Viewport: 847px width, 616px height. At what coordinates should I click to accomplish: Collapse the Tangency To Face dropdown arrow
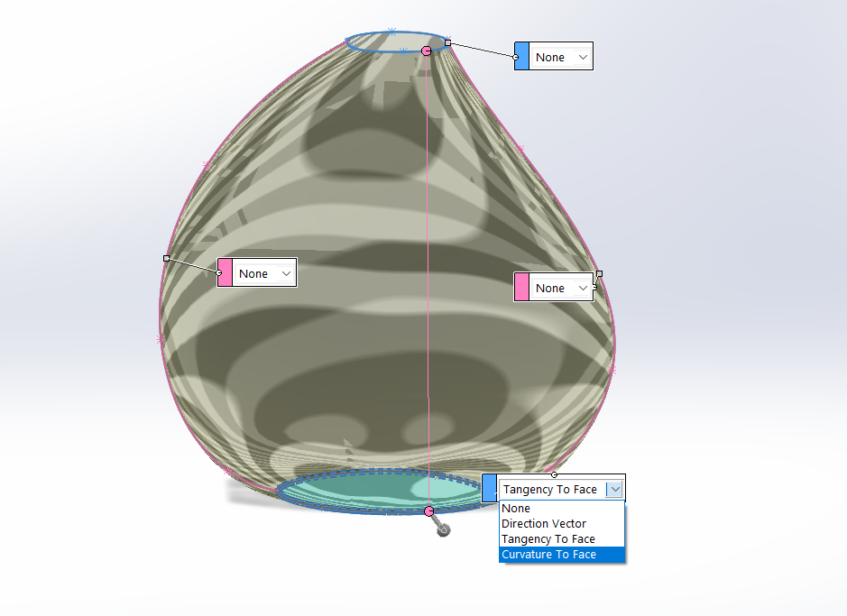click(614, 489)
